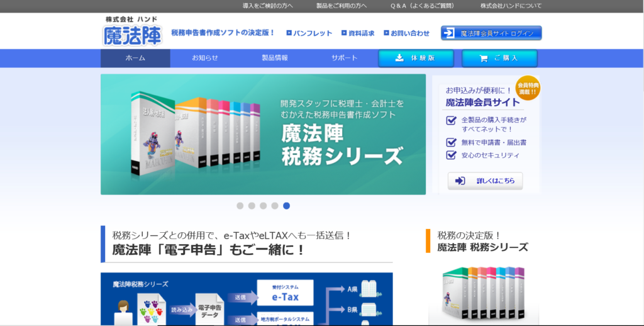644x326 pixels.
Task: Open Q&A（よくあるご質問） top menu
Action: pyautogui.click(x=423, y=6)
